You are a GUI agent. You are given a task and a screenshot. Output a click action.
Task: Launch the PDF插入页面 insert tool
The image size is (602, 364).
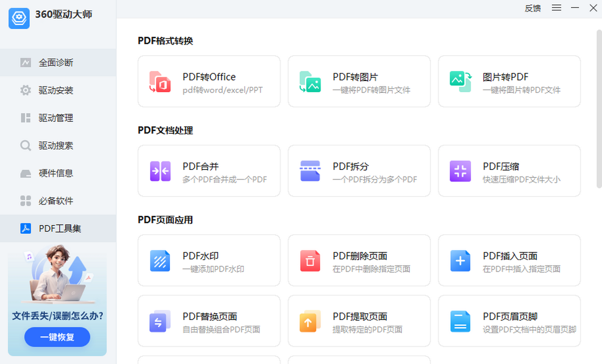point(509,260)
